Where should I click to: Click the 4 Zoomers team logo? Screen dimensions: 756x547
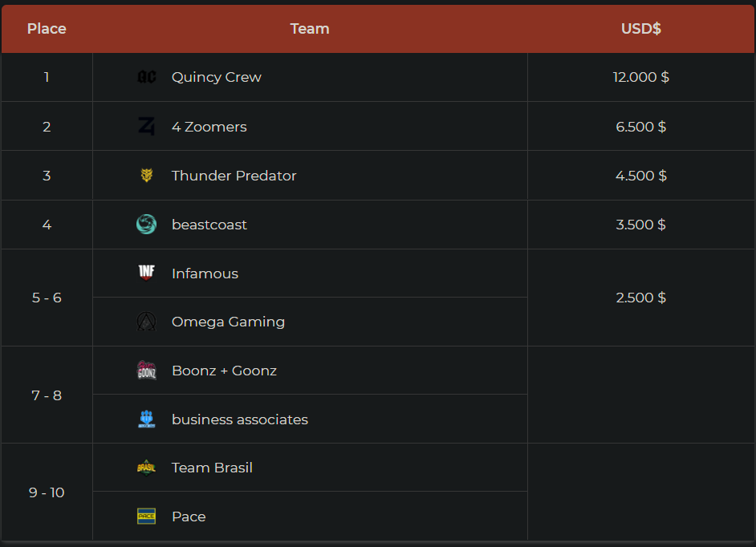[x=147, y=127]
